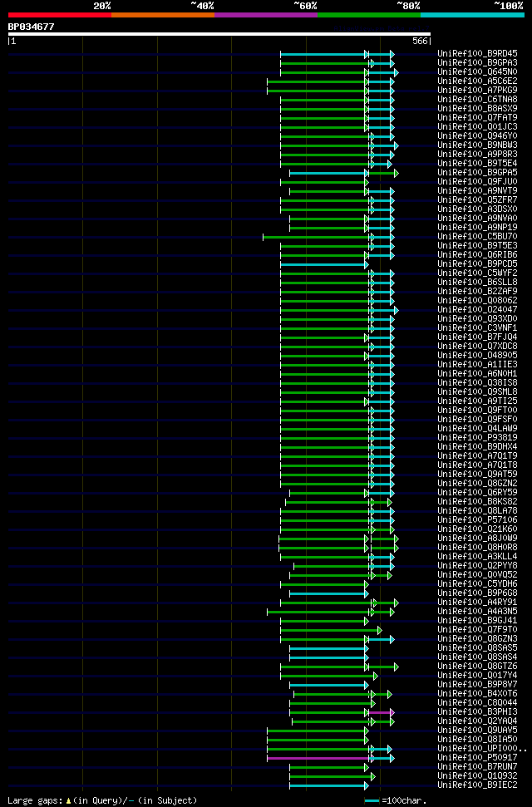
Task: Select the UniRef100_Q946Y0 label
Action: (x=477, y=135)
